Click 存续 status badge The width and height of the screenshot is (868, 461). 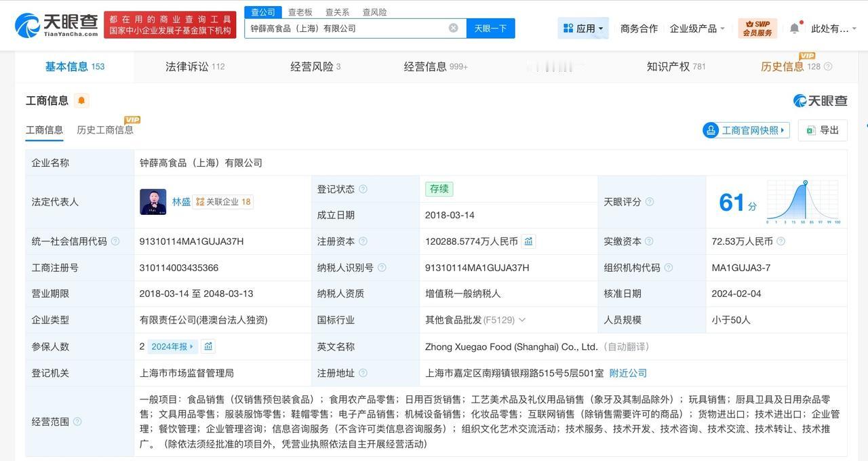coord(439,189)
